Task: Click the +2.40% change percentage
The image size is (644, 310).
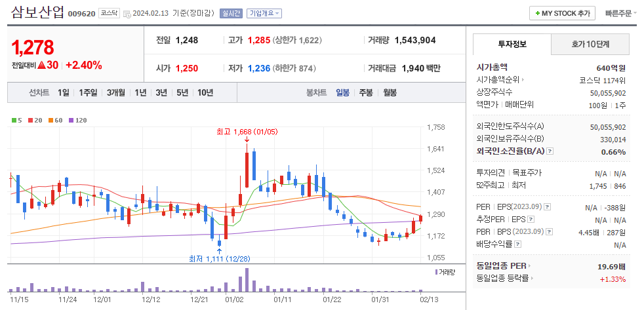Action: [x=84, y=66]
